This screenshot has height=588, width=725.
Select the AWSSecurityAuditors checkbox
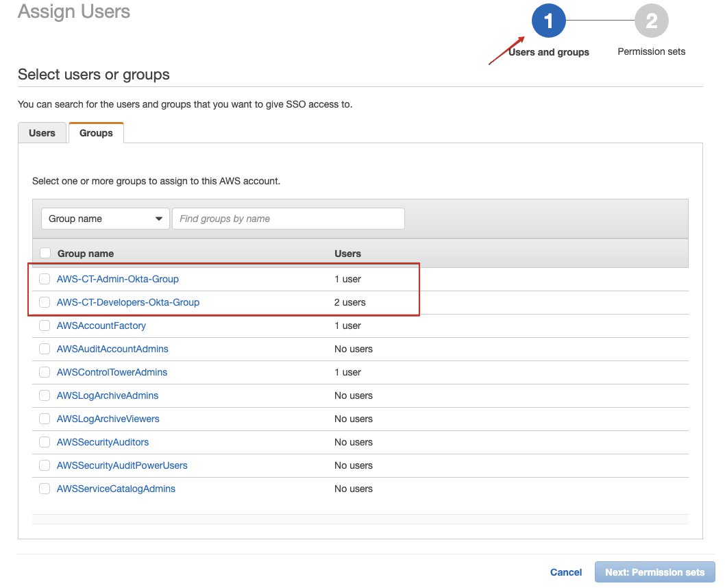(45, 442)
